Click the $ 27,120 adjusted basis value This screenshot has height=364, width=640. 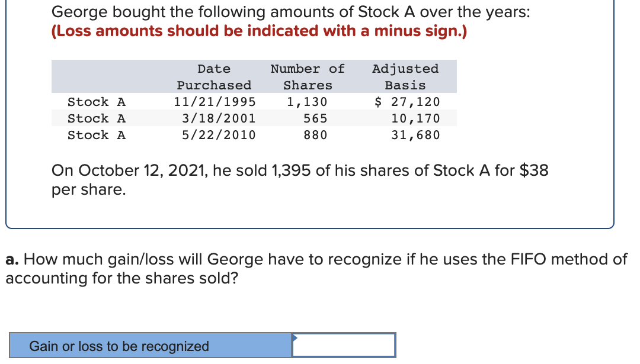407,101
